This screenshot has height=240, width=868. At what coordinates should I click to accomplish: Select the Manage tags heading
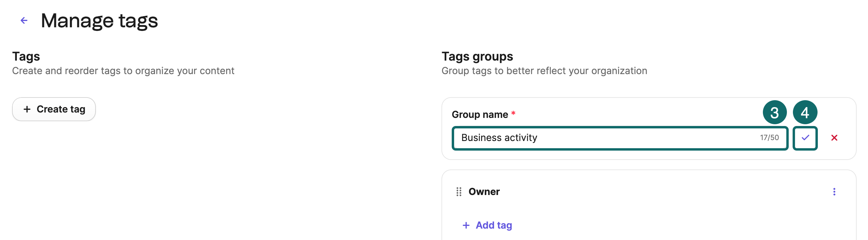(x=99, y=20)
